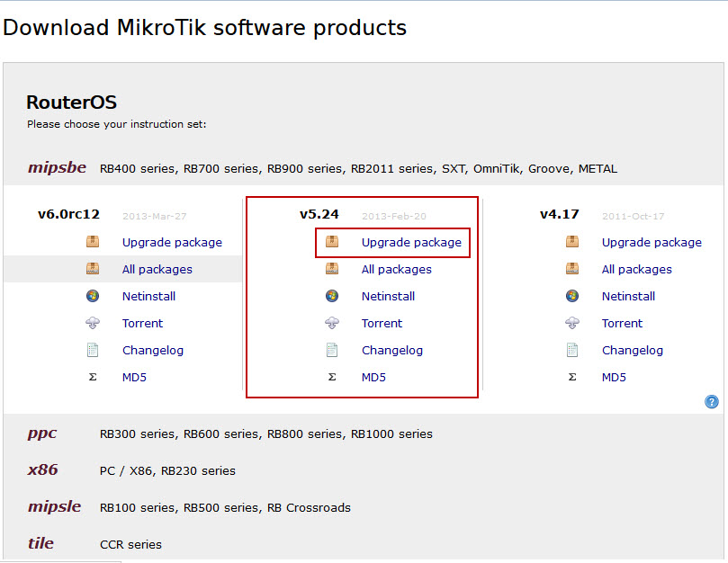This screenshot has width=728, height=563.
Task: Click the RouterOS section heading
Action: tap(71, 103)
